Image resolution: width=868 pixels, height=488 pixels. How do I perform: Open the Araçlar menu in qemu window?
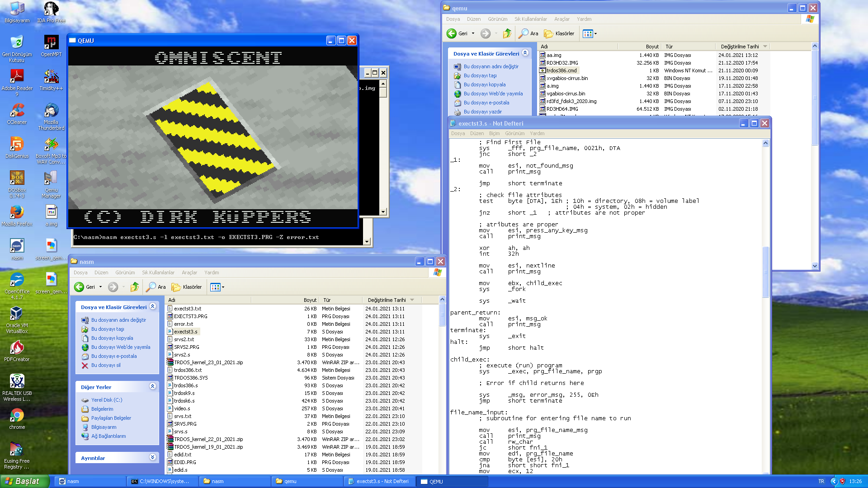click(562, 19)
